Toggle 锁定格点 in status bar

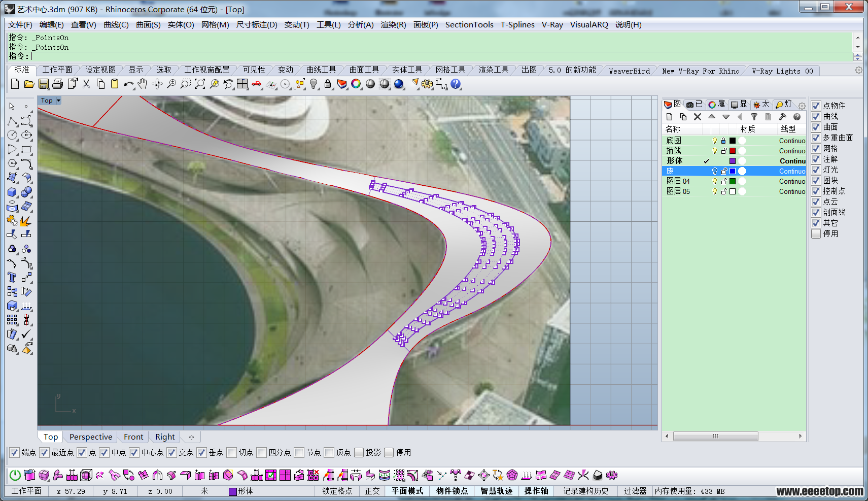tap(337, 491)
